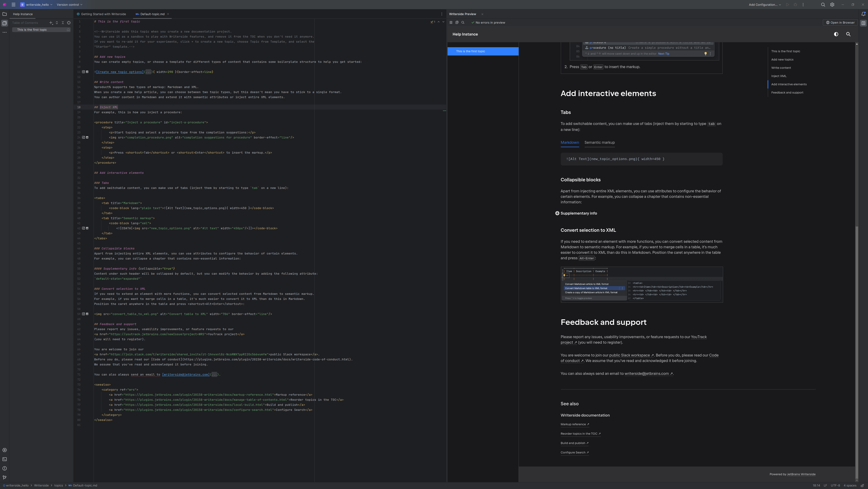
Task: Click the Open in Browser button
Action: [840, 22]
